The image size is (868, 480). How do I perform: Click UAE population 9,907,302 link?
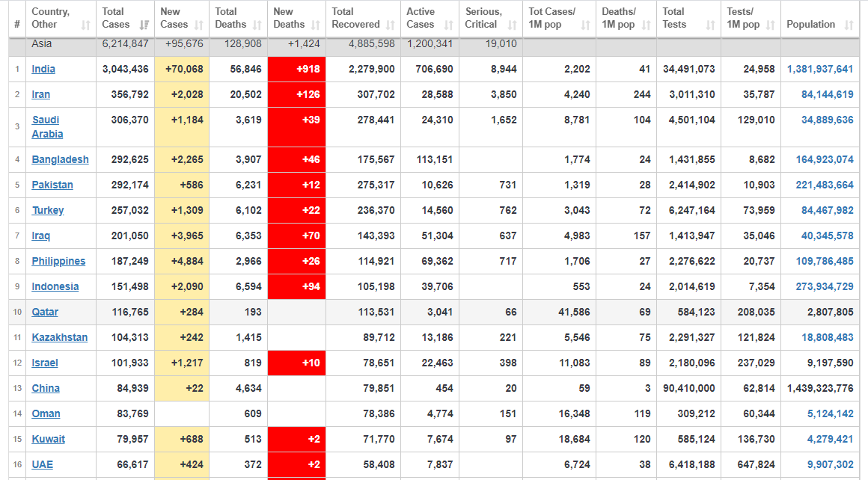click(830, 465)
